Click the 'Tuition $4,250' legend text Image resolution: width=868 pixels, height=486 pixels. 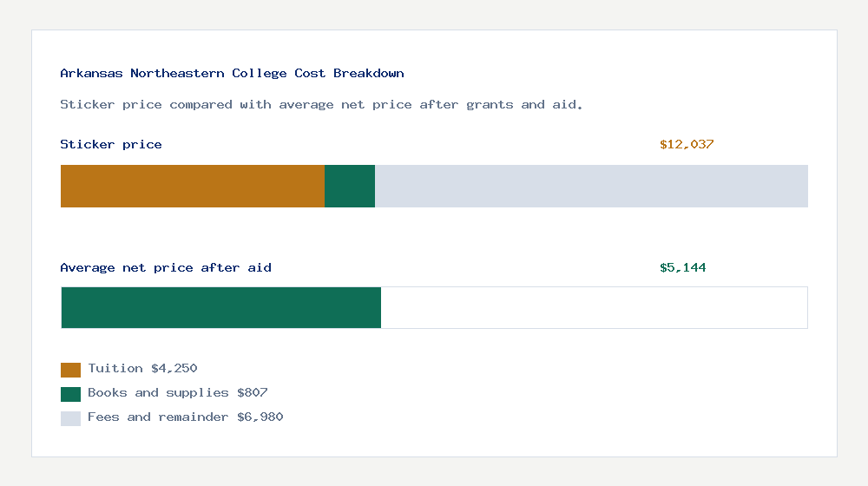[x=142, y=369]
